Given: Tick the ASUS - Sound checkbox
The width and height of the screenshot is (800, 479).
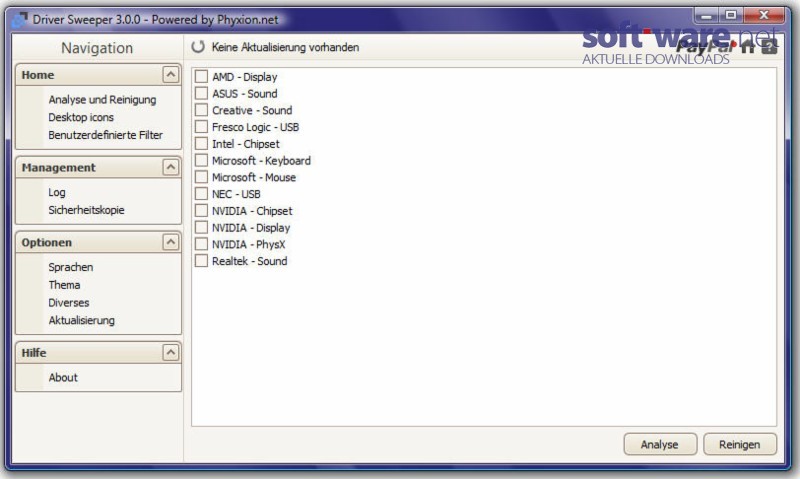Looking at the screenshot, I should [x=202, y=93].
